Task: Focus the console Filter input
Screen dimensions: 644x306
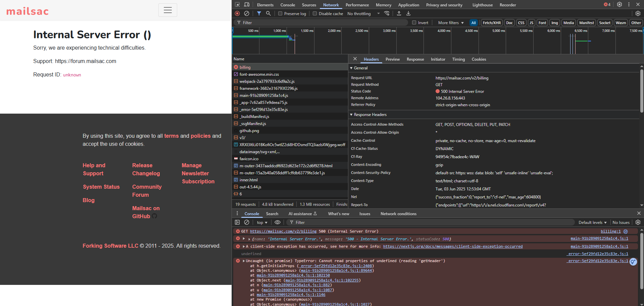Action: 431,223
